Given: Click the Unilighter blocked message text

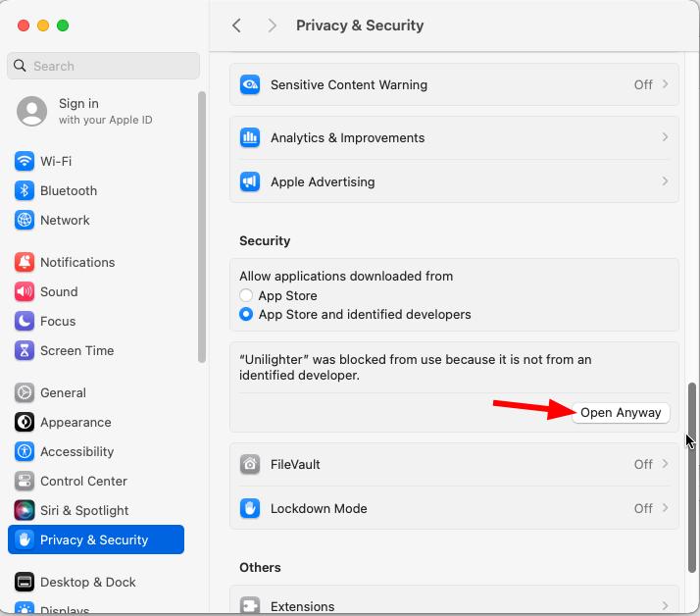Looking at the screenshot, I should point(415,367).
